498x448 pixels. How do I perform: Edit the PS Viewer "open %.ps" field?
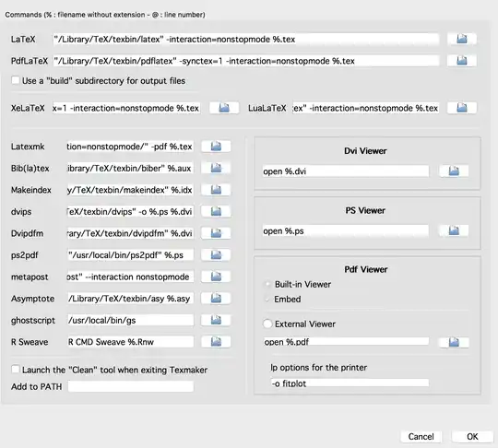click(x=346, y=231)
